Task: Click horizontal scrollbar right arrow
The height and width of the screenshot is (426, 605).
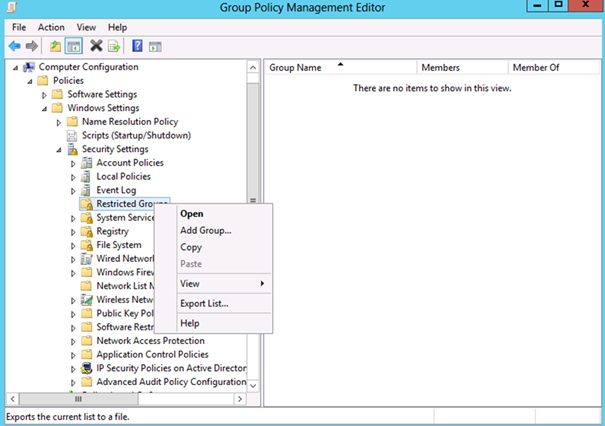Action: [240, 399]
